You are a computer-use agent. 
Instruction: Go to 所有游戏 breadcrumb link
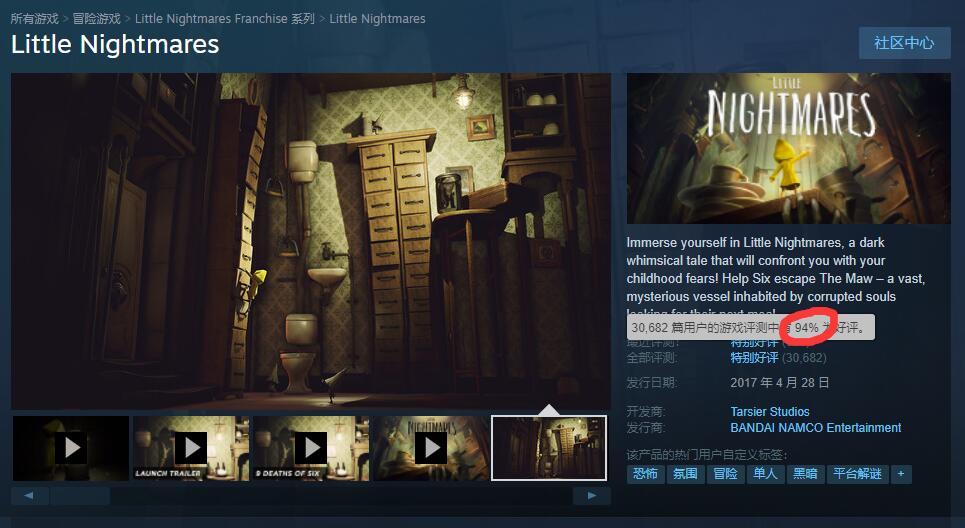(x=34, y=18)
